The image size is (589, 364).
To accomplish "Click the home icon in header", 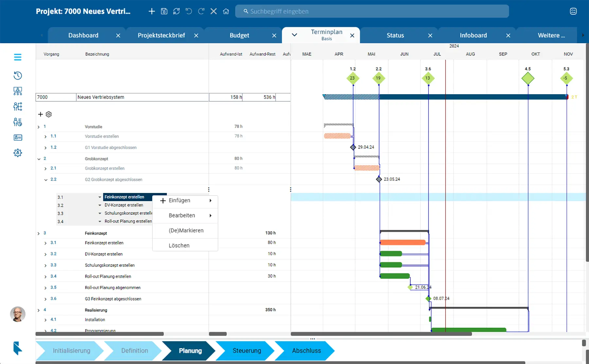I will click(226, 11).
